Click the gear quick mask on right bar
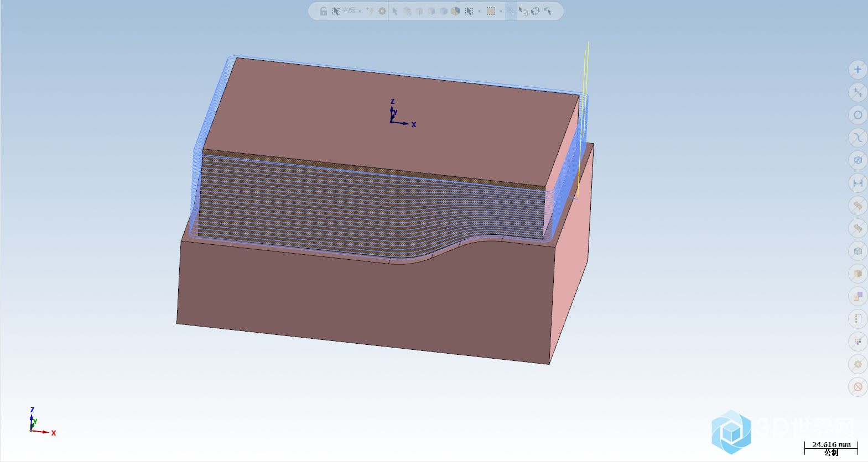This screenshot has height=462, width=868. (x=857, y=364)
